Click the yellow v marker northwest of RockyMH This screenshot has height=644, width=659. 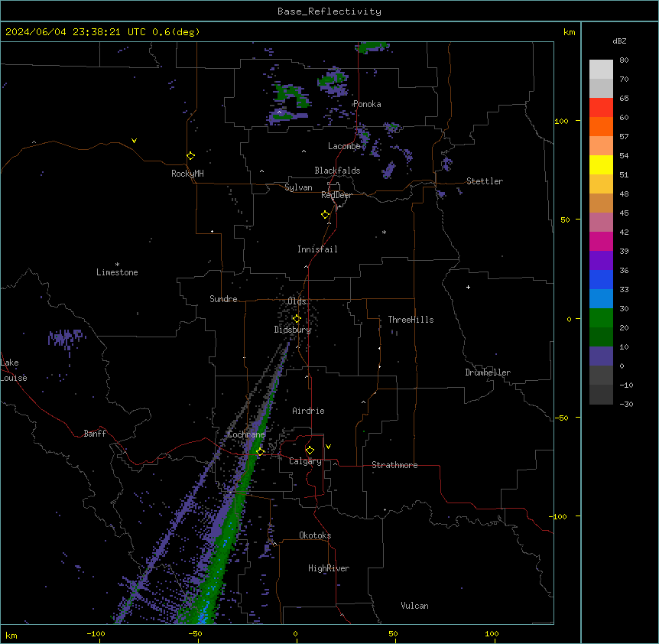(134, 141)
